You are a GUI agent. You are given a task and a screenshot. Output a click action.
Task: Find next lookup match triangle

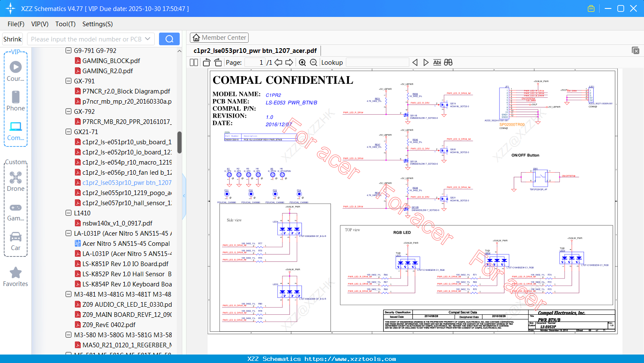click(426, 62)
